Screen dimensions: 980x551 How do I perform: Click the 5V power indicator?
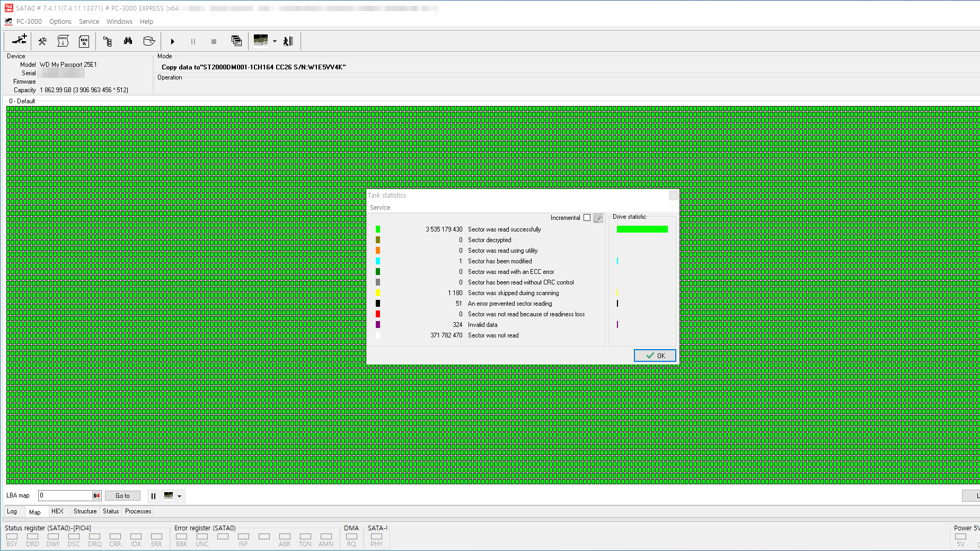pos(960,537)
